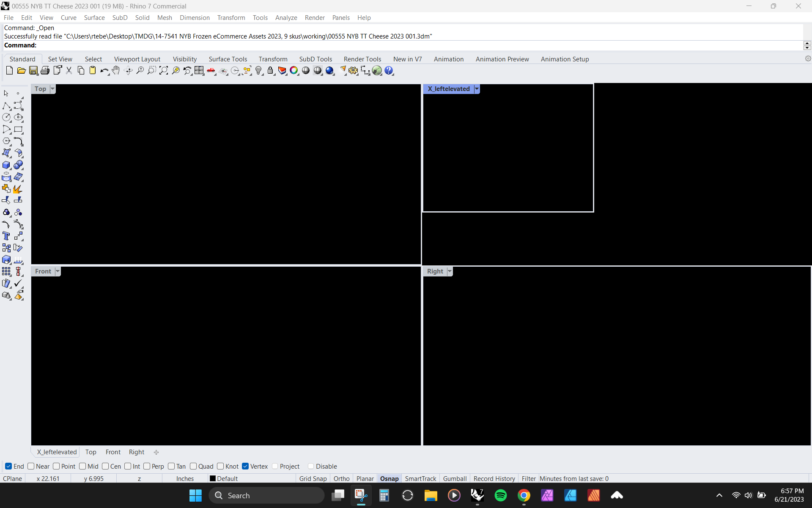Click the Default layer black color swatch
The height and width of the screenshot is (508, 812).
(213, 478)
